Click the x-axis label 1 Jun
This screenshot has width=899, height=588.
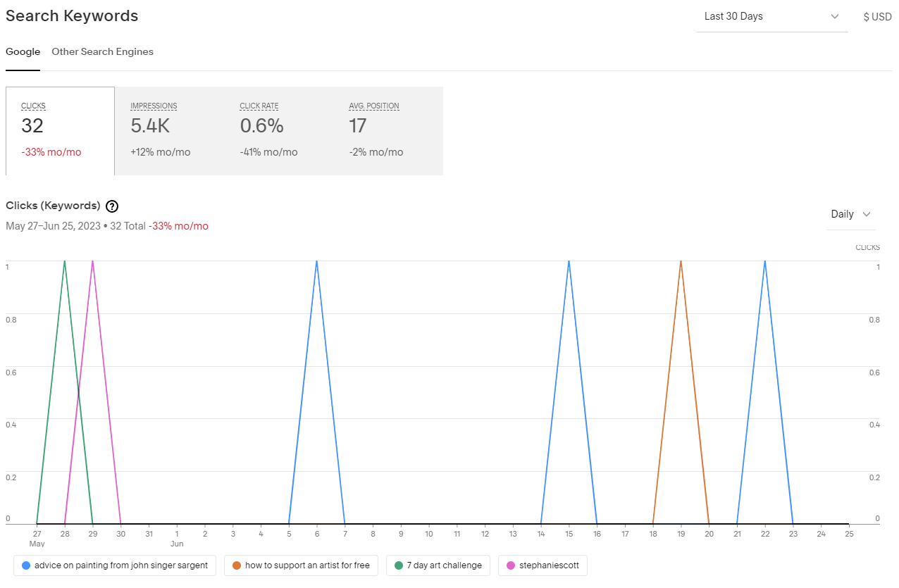[177, 539]
